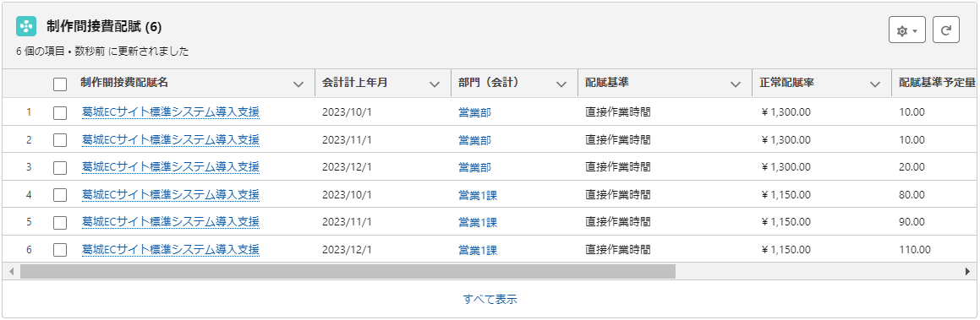The image size is (980, 320).
Task: Open the 部門（会計） column dropdown chevron
Action: tap(561, 84)
